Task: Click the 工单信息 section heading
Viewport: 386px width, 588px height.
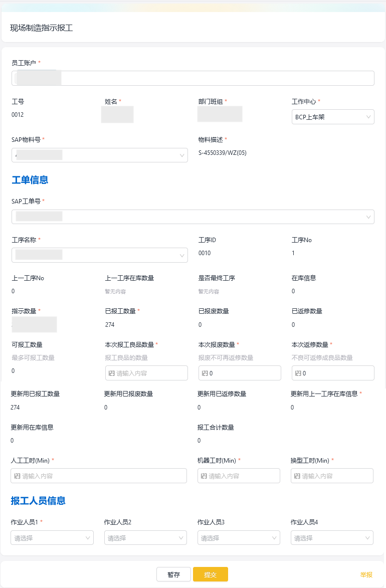Action: pos(30,180)
